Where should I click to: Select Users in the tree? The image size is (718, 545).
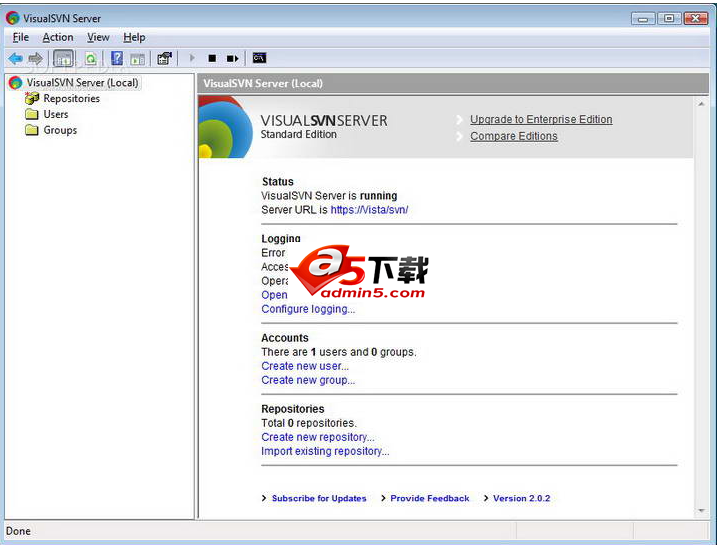(56, 114)
